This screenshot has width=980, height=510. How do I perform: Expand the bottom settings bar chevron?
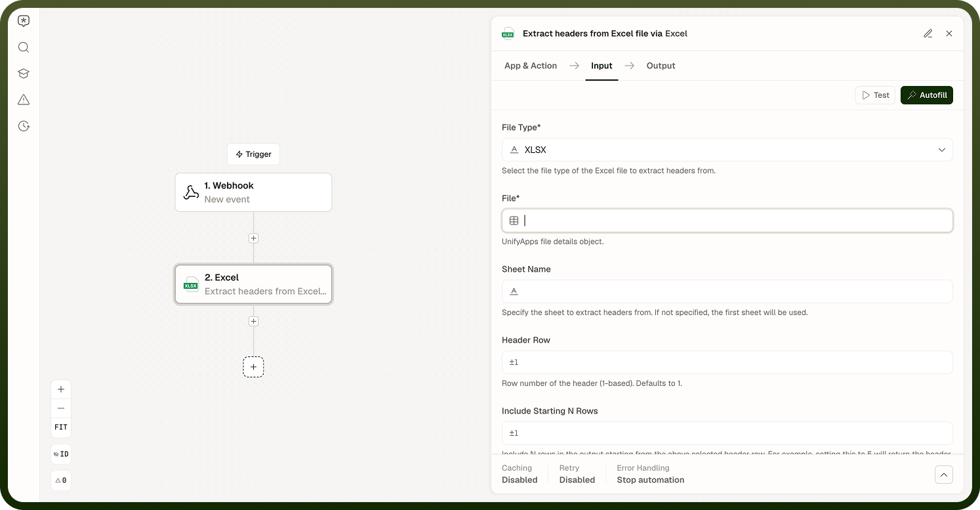[944, 475]
